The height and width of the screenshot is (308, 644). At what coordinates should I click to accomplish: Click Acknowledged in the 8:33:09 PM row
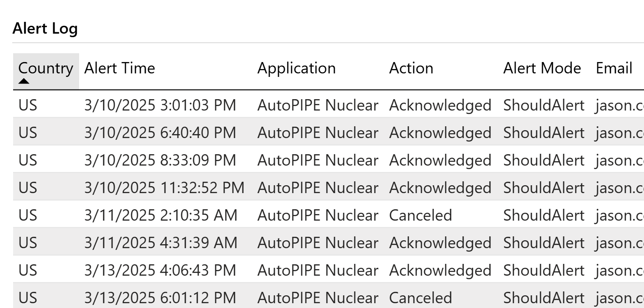coord(440,160)
